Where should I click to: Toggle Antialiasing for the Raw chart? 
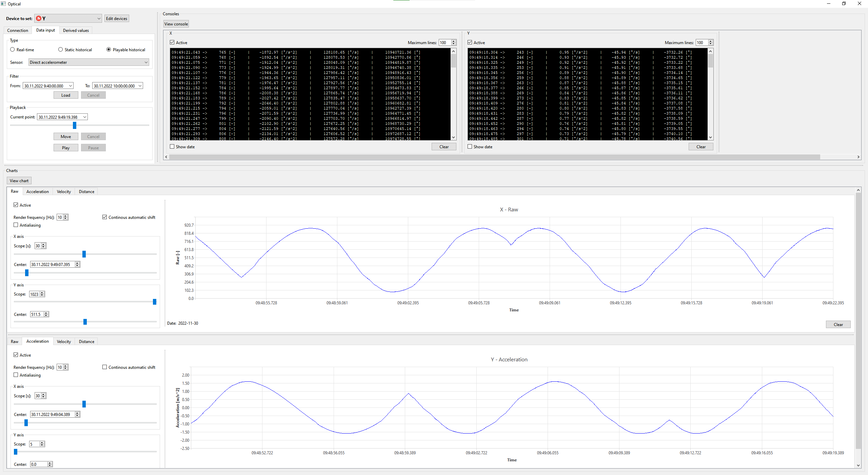pos(16,225)
